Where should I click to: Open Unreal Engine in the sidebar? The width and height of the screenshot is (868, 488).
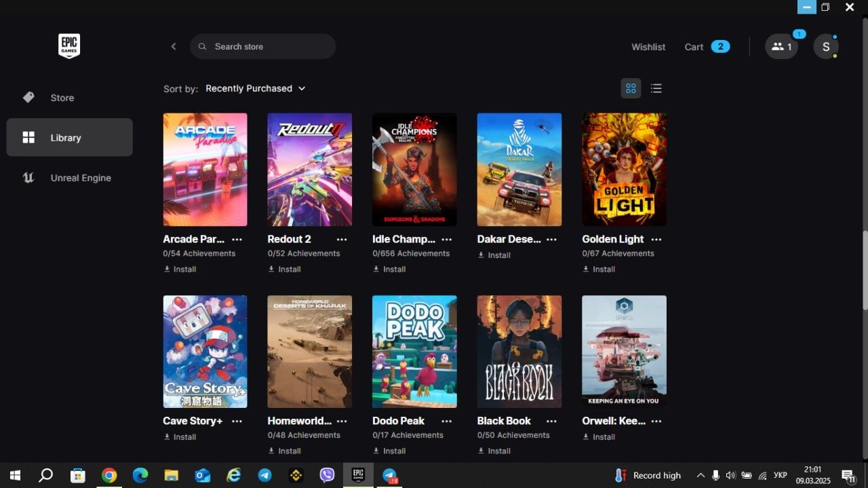[69, 178]
